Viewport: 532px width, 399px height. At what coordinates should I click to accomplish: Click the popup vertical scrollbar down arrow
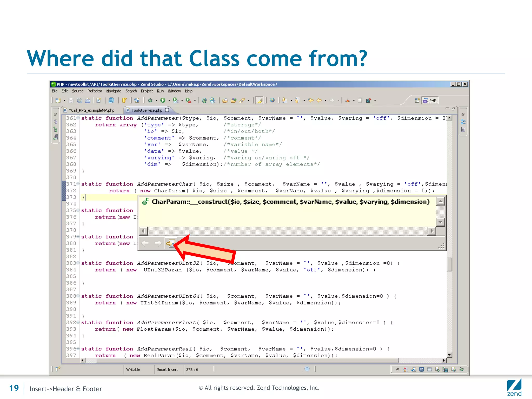(x=441, y=222)
